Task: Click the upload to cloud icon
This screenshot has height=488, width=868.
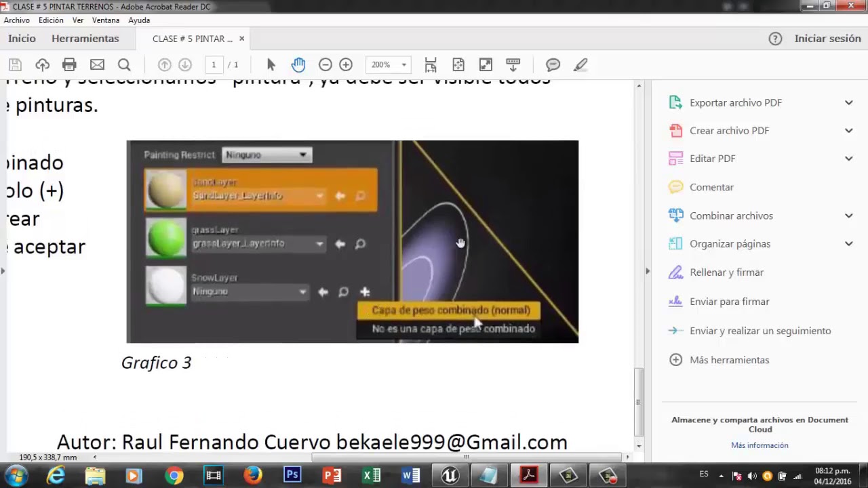Action: (x=42, y=65)
